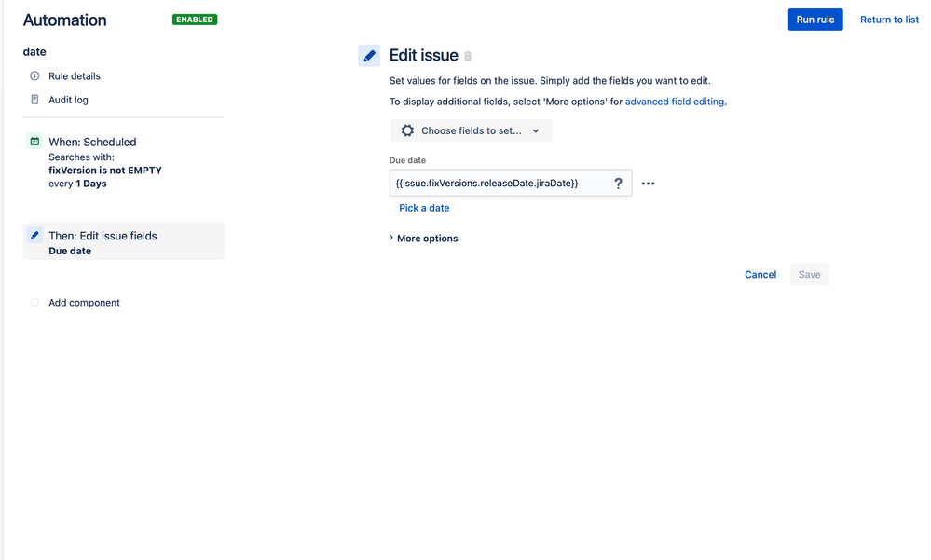This screenshot has width=931, height=560.
Task: Click the Return to list link
Action: pyautogui.click(x=889, y=20)
